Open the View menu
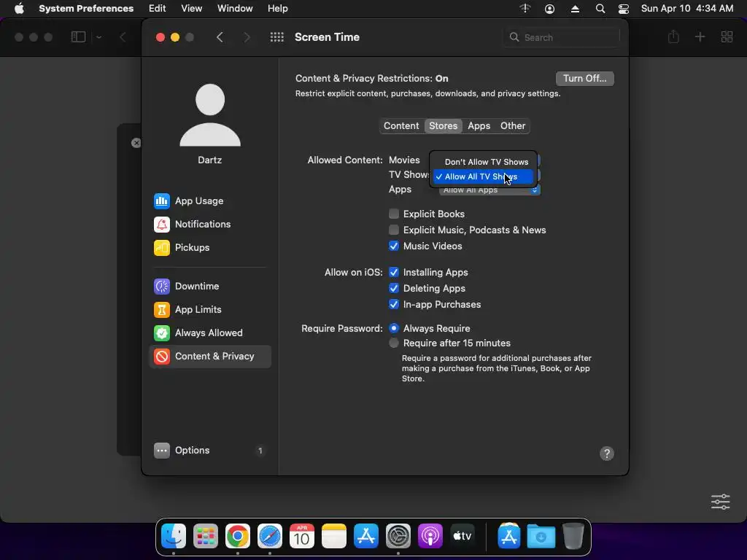The height and width of the screenshot is (560, 747). [192, 9]
